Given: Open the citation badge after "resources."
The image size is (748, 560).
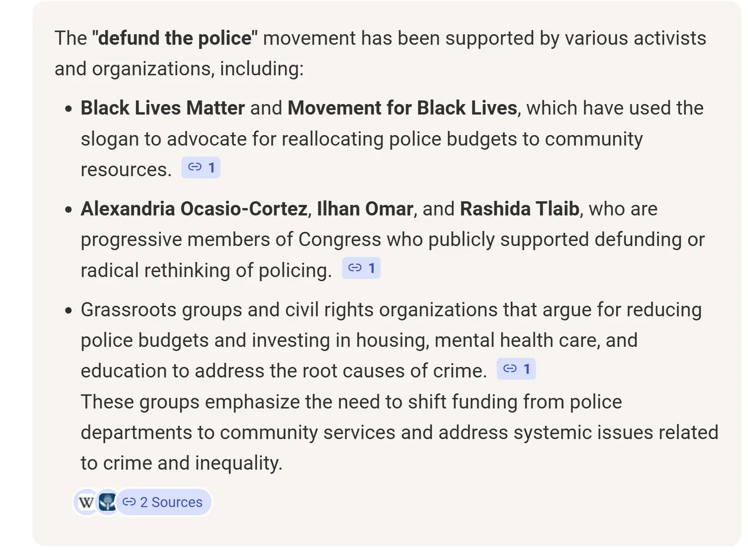Looking at the screenshot, I should click(x=201, y=168).
